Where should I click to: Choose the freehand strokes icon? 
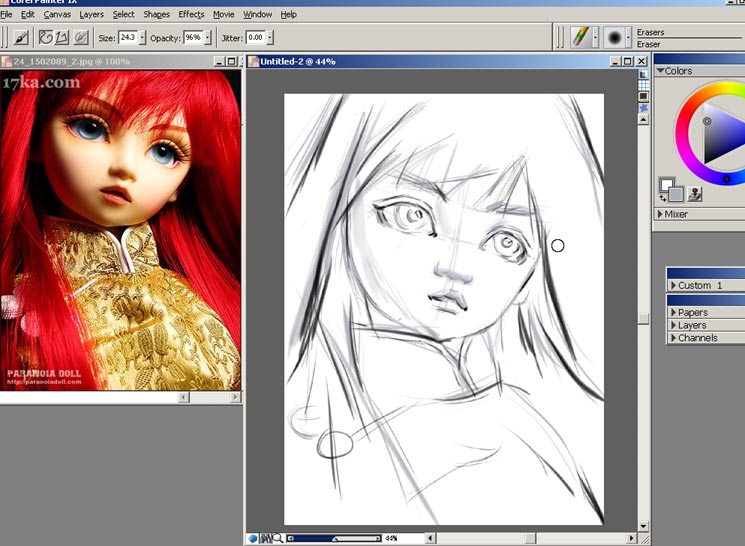(46, 37)
